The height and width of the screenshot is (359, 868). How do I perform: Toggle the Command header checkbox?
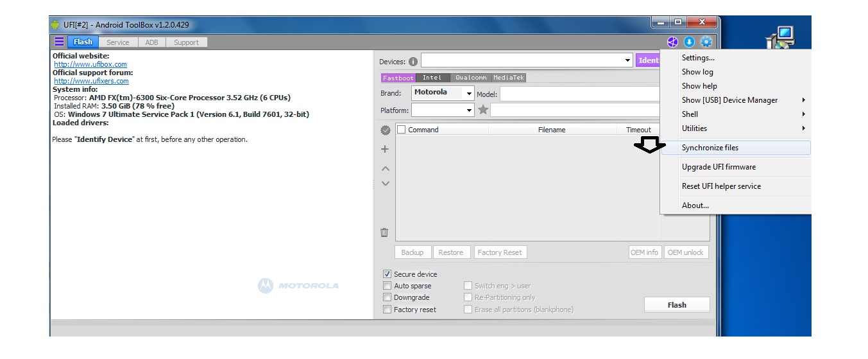pos(401,129)
